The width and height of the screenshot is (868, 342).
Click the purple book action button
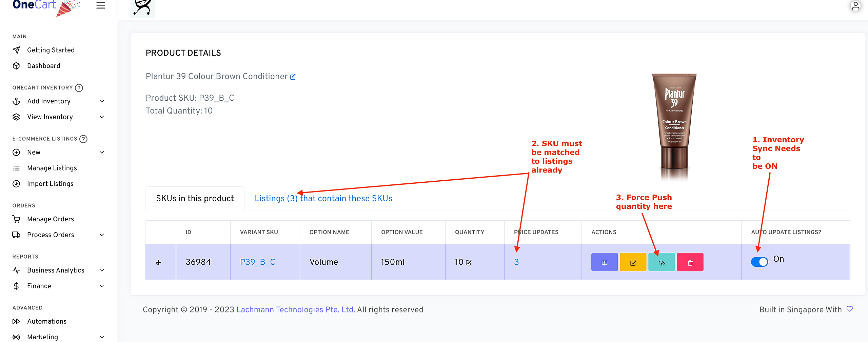[x=604, y=262]
